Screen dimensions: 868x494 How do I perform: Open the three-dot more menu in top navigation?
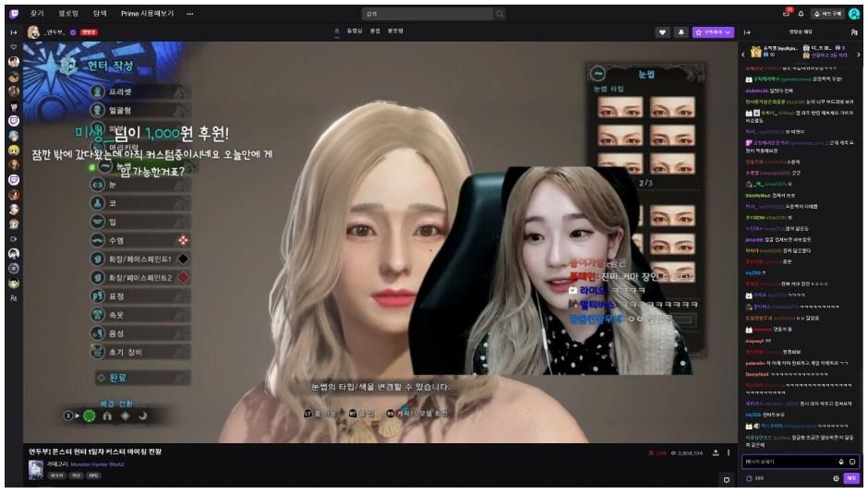click(x=190, y=14)
